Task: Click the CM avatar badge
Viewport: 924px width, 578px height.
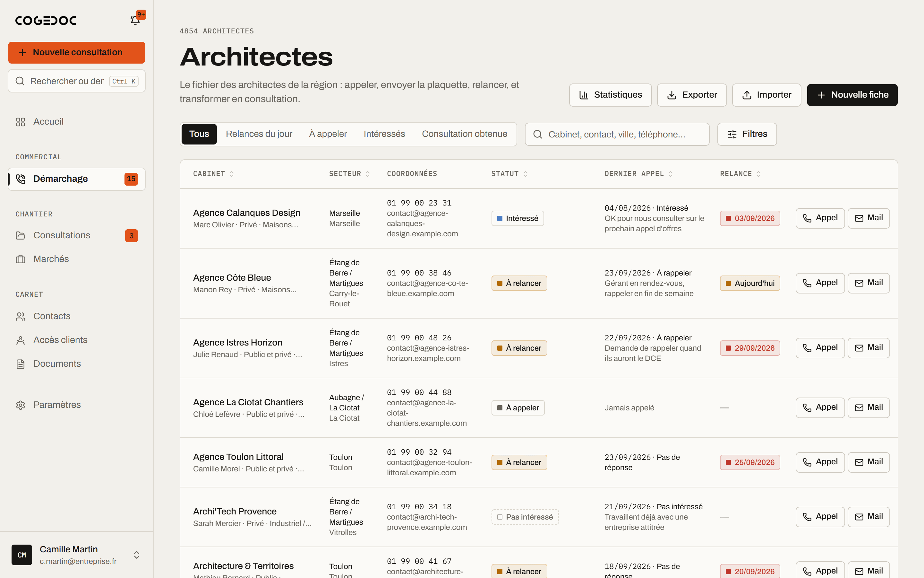Action: [x=22, y=555]
